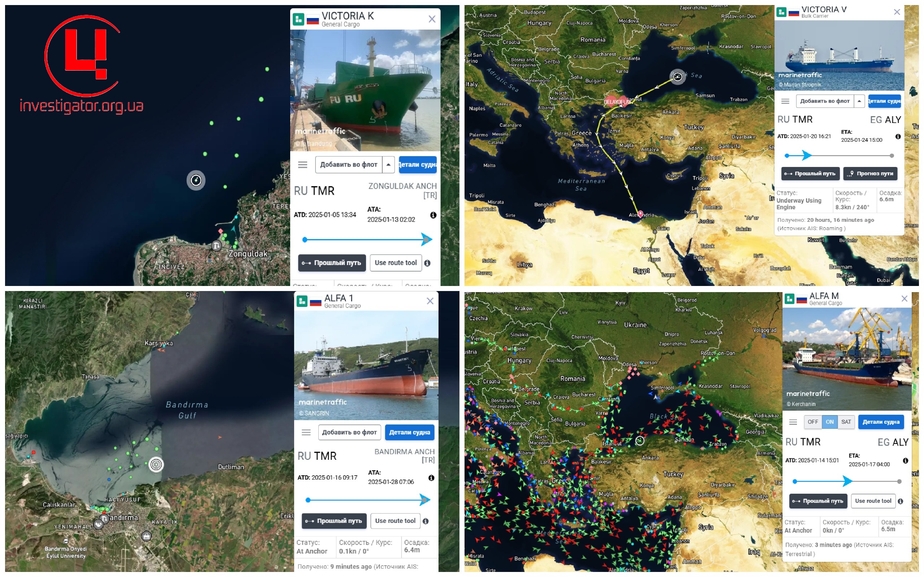Select ON toggle in ALFA M panel
Viewport: 924px width, 577px height.
829,422
